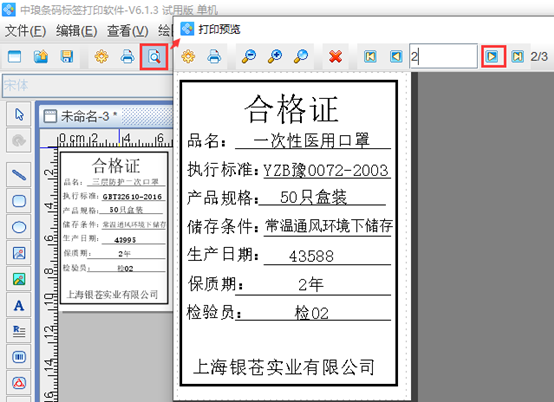Click YZB豫0072-2003 in the preview label
Image resolution: width=554 pixels, height=402 pixels.
pyautogui.click(x=326, y=171)
